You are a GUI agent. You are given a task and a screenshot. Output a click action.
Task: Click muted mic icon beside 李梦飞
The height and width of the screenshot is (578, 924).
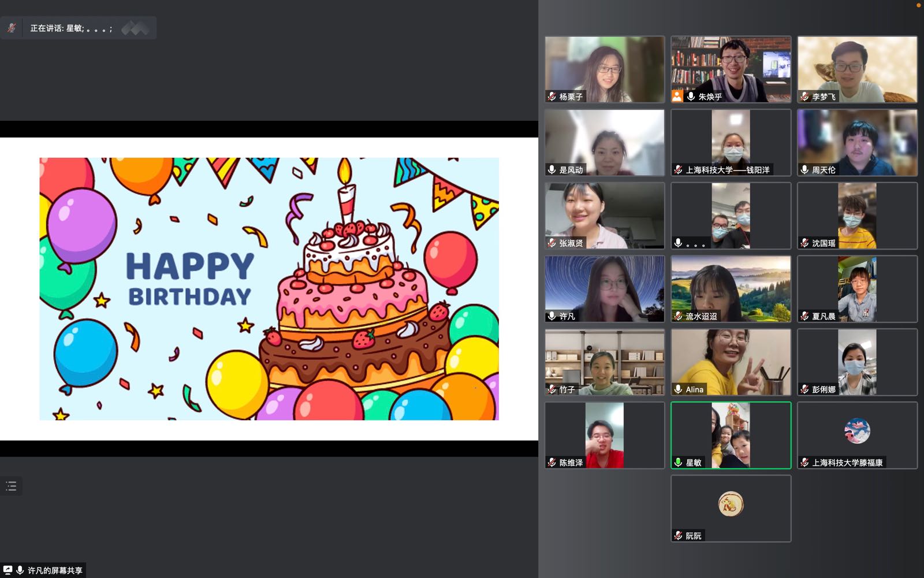click(x=805, y=97)
